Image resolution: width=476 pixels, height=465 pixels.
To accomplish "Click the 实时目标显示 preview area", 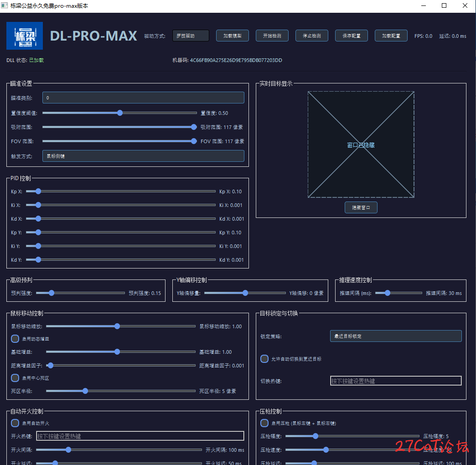I will [x=361, y=145].
